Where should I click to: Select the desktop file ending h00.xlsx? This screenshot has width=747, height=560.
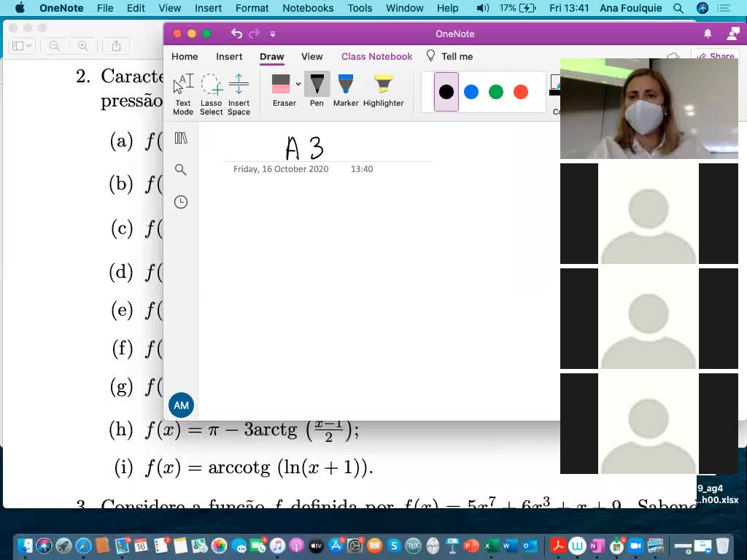point(719,494)
